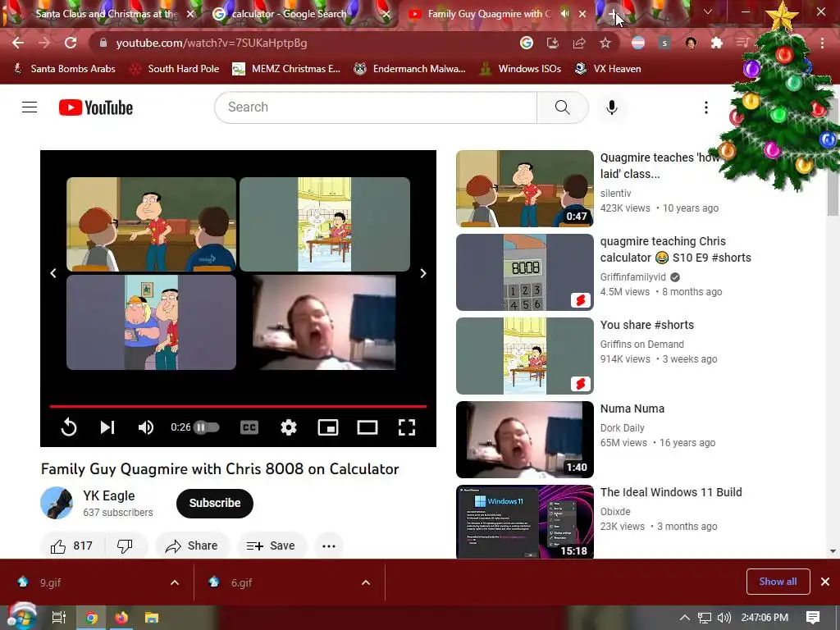Enter fullscreen mode
This screenshot has width=840, height=630.
coord(407,427)
